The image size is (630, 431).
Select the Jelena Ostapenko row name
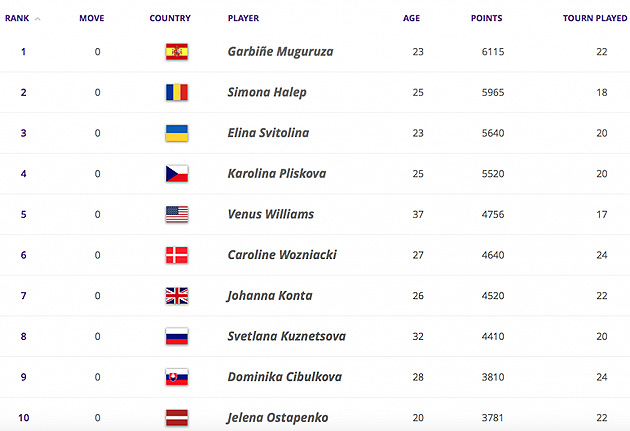277,418
